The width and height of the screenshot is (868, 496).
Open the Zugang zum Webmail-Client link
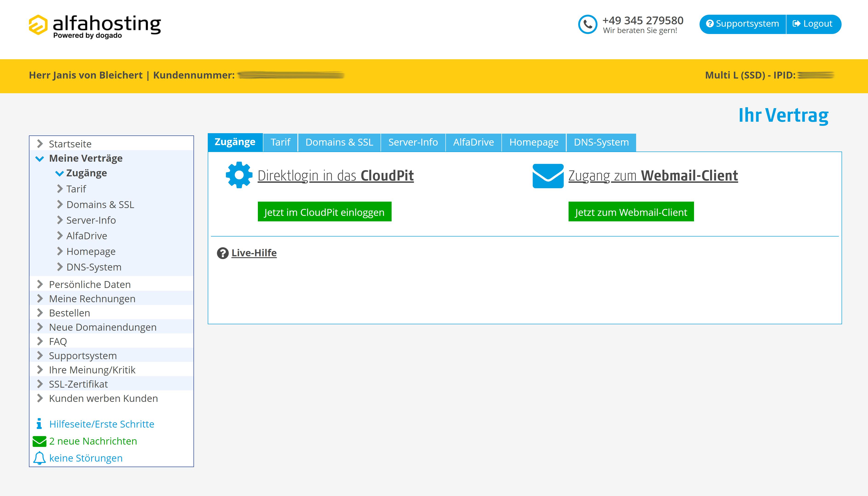[x=653, y=176]
